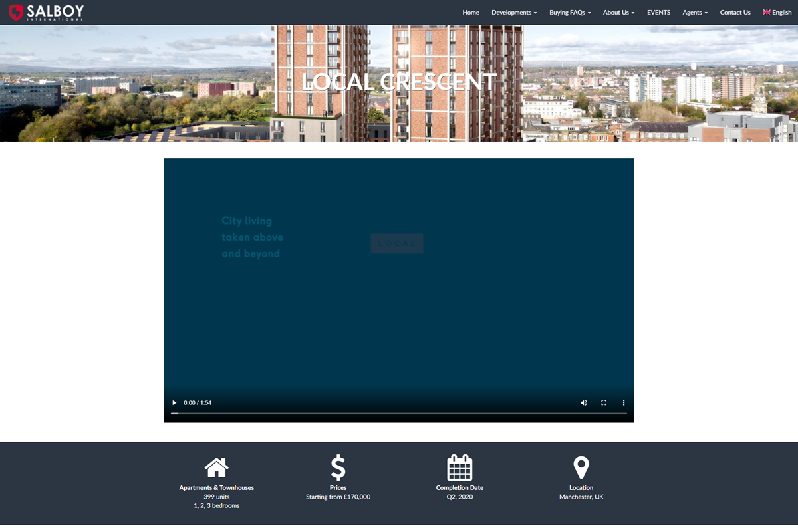Viewport: 798px width, 532px height.
Task: Play the Local Crescent video
Action: [174, 402]
